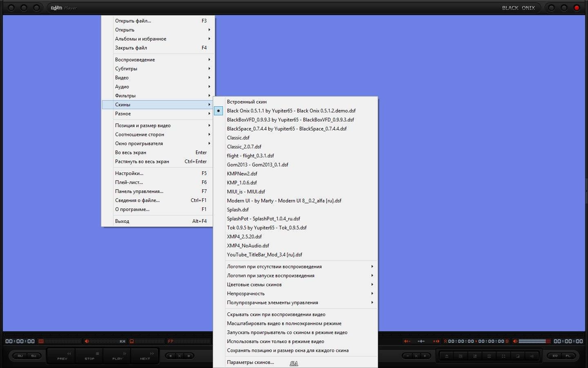This screenshot has width=588, height=368.
Task: Click 'Во весь экран' menu entry
Action: pos(158,153)
